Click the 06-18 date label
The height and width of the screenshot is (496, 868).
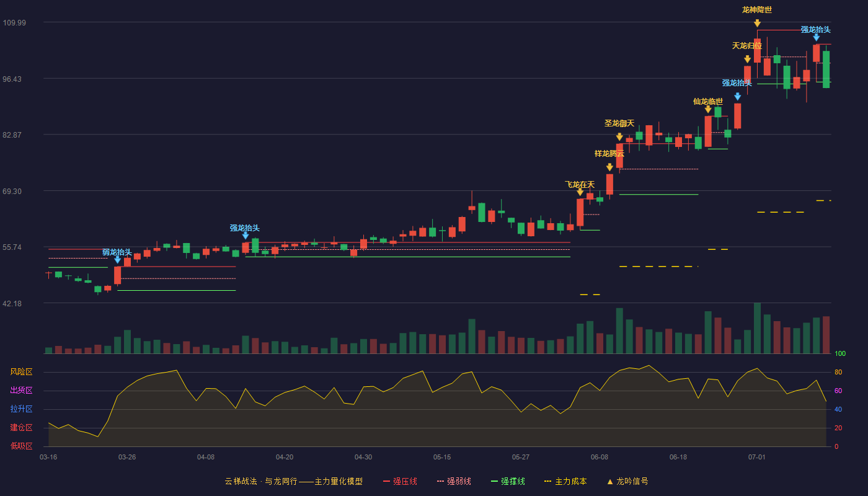coord(678,457)
